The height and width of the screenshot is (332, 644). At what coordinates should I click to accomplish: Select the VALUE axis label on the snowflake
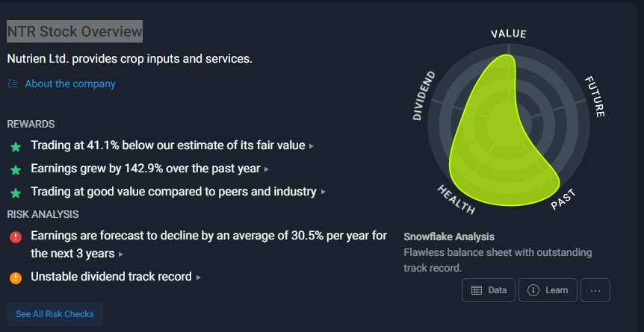click(x=509, y=34)
